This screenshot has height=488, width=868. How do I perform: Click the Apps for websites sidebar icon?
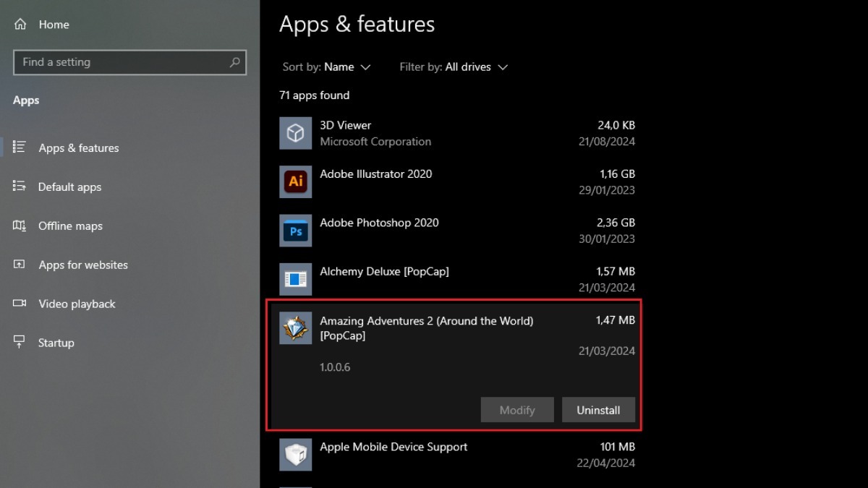20,265
